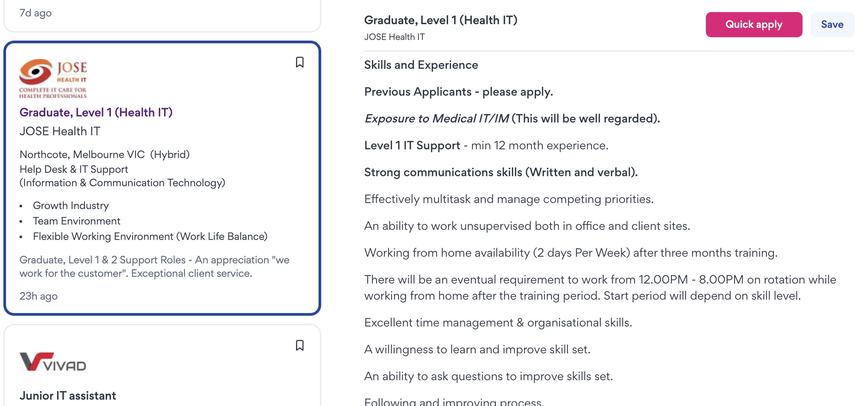Click the Information & Communication Technology category

click(122, 183)
